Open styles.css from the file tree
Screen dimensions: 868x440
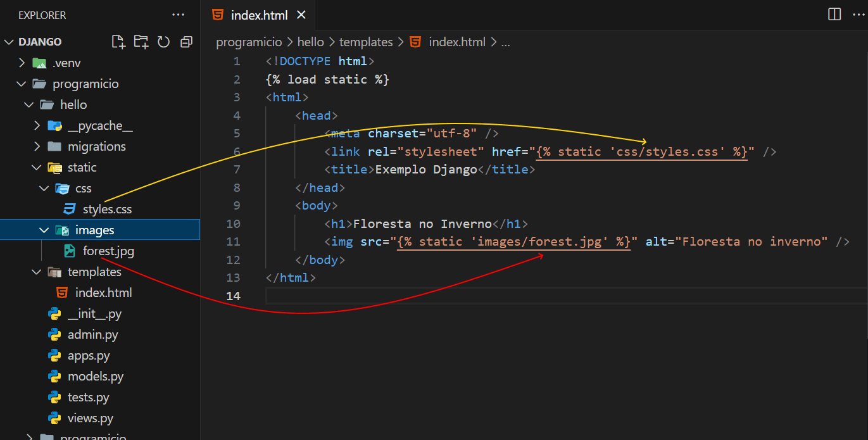point(107,209)
